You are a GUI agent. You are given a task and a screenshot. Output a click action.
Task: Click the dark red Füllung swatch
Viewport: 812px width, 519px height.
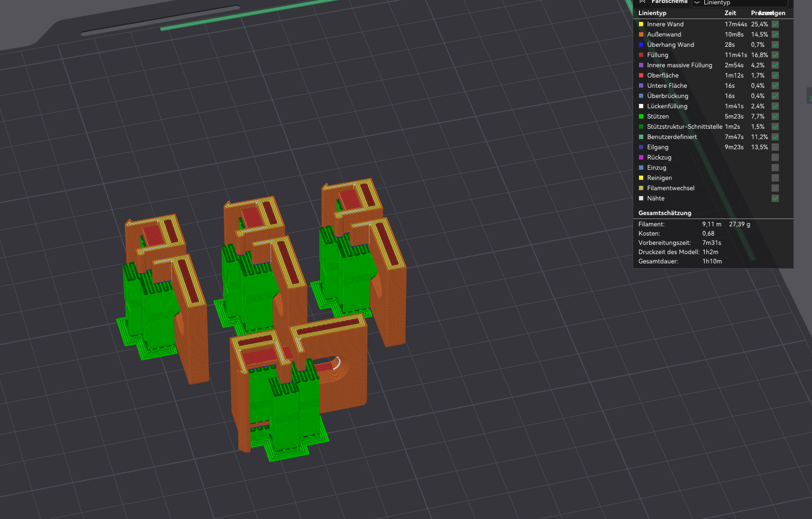pyautogui.click(x=641, y=55)
